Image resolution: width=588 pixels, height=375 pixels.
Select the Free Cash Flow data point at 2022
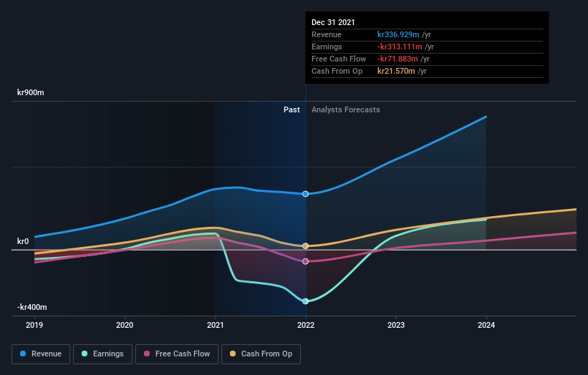pos(306,261)
